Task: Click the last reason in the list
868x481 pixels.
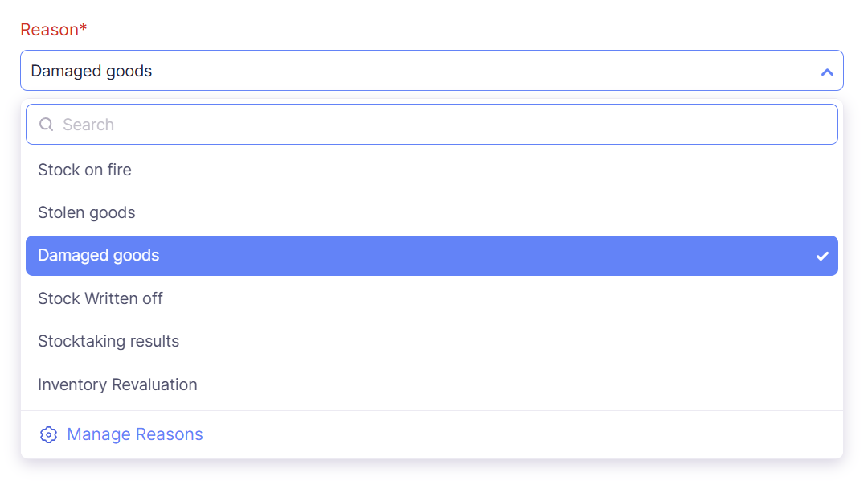Action: point(117,384)
